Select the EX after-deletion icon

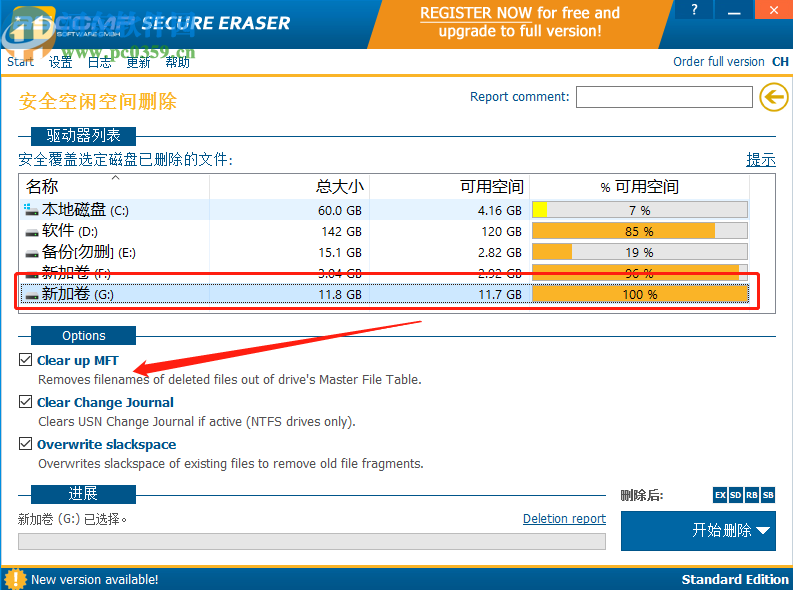pos(720,495)
